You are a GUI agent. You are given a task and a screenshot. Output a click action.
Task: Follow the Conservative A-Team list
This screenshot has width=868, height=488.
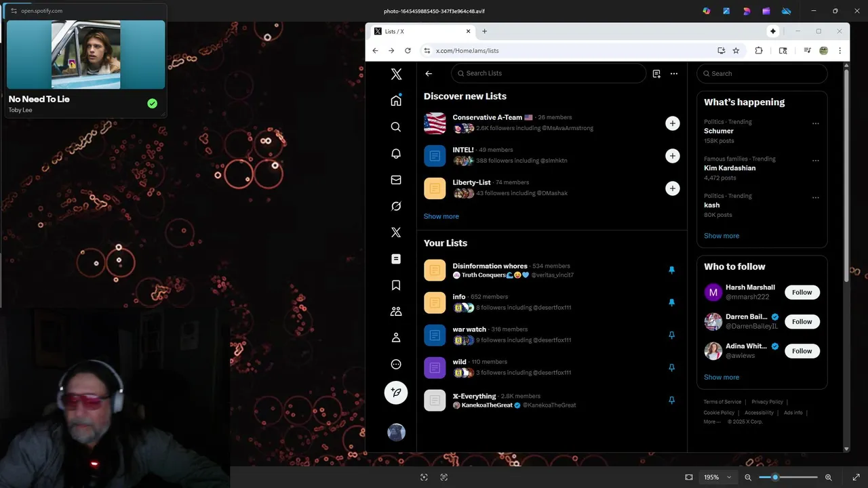(672, 123)
